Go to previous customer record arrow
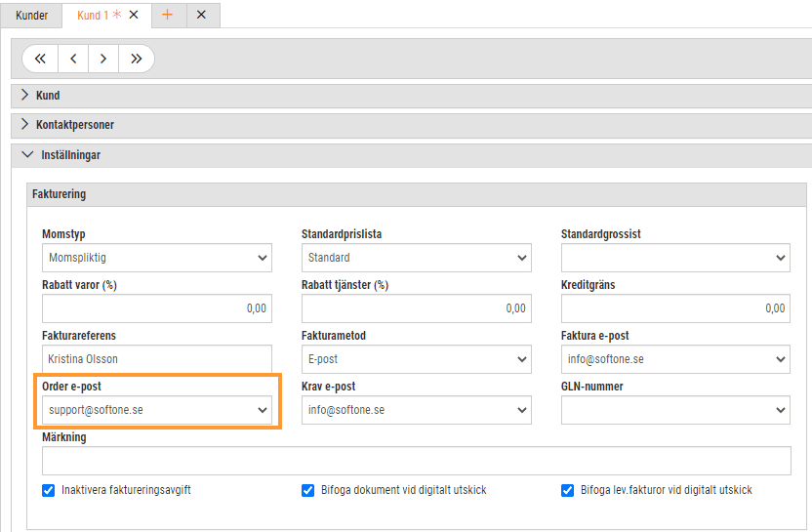The image size is (812, 532). click(x=73, y=59)
